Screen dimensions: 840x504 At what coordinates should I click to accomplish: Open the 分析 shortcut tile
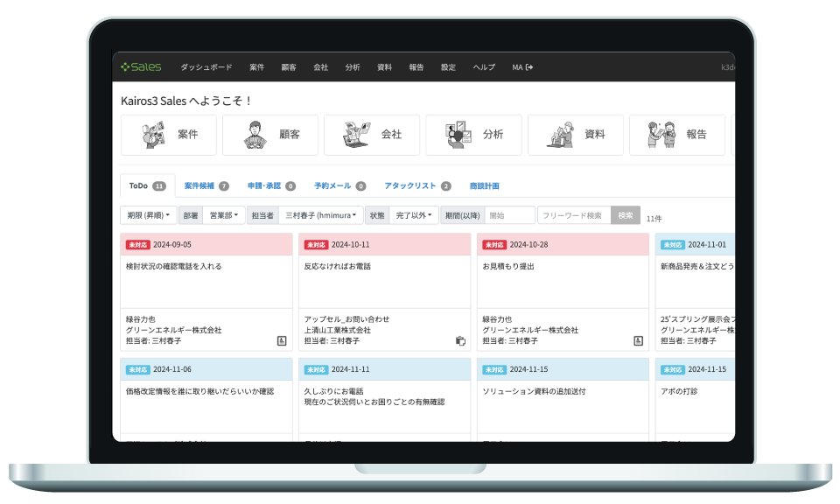click(x=473, y=135)
